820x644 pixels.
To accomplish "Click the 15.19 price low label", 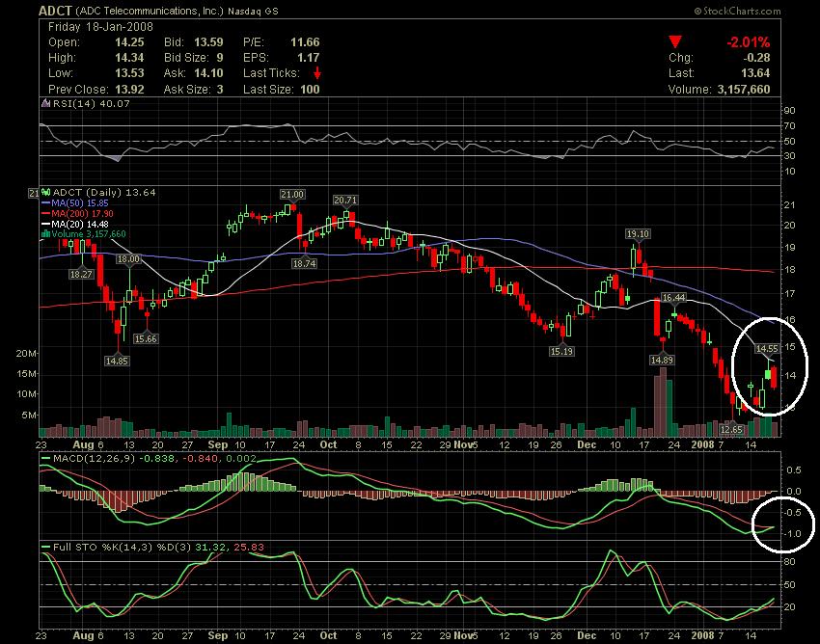I will (561, 351).
